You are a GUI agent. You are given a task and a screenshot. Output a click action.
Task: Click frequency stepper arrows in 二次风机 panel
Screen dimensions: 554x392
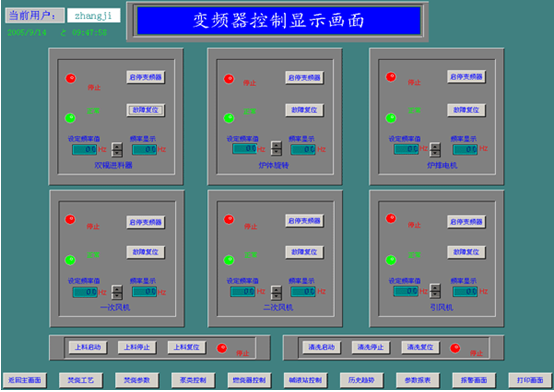[276, 292]
